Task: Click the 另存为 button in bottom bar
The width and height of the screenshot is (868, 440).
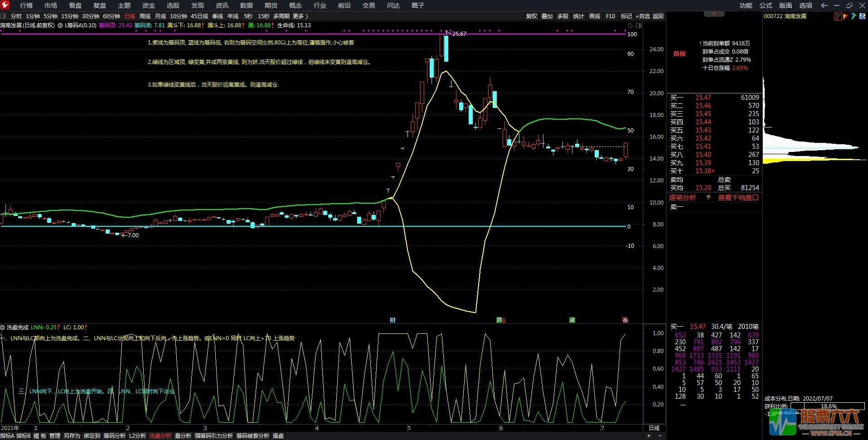Action: click(x=72, y=435)
